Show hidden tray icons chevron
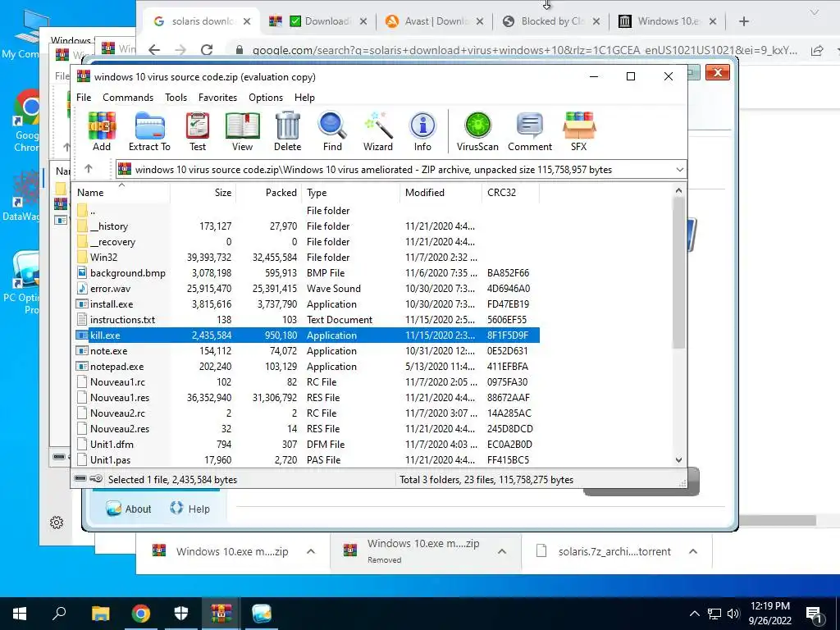Image resolution: width=840 pixels, height=630 pixels. coord(694,614)
